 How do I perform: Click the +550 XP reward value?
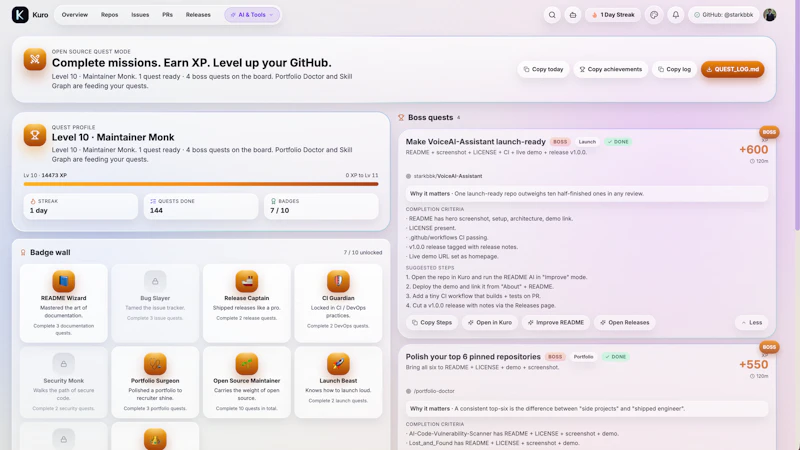[754, 365]
